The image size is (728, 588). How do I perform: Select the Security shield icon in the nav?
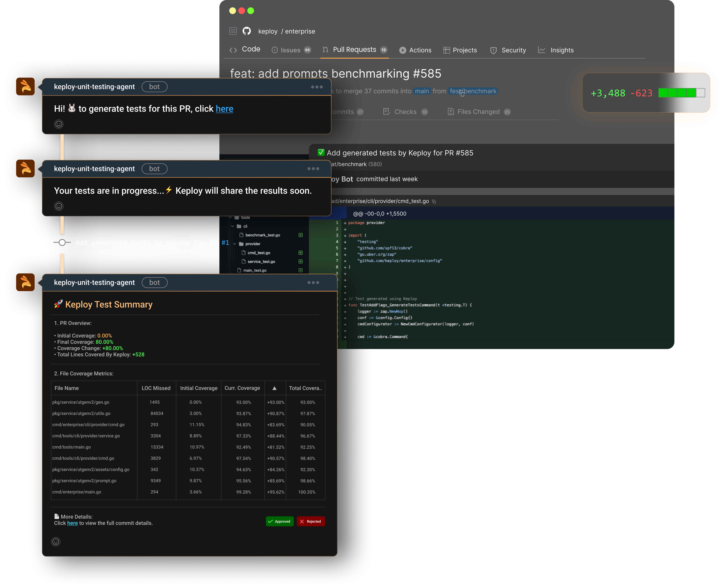[x=493, y=50]
